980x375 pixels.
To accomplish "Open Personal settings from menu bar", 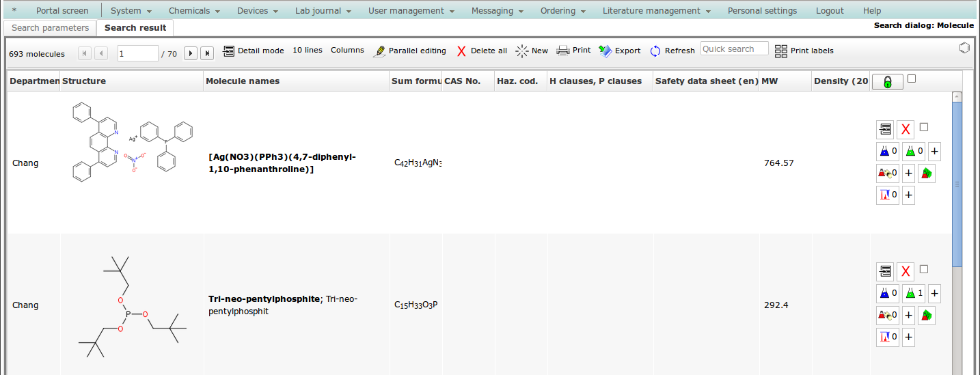I will pyautogui.click(x=762, y=11).
